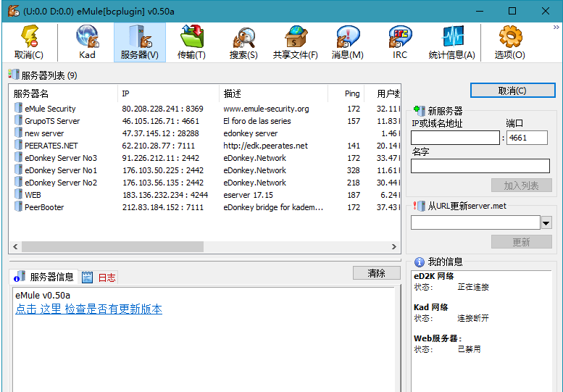The height and width of the screenshot is (392, 563).
Task: Select the http://edk.peerates.net description
Action: click(x=265, y=146)
